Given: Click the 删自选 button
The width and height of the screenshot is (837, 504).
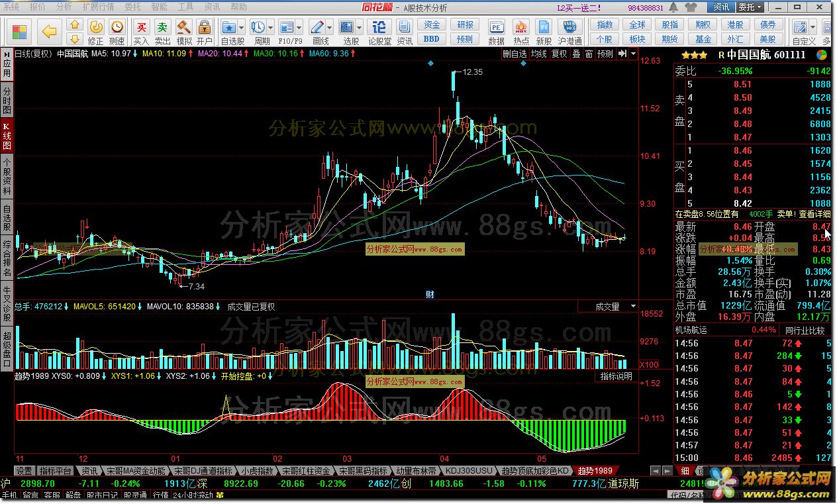Looking at the screenshot, I should click(515, 54).
